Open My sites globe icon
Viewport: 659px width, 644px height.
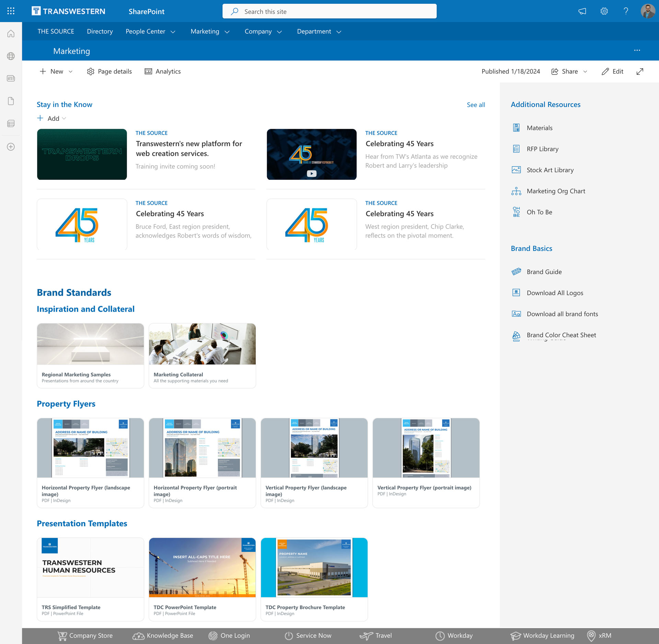[11, 56]
